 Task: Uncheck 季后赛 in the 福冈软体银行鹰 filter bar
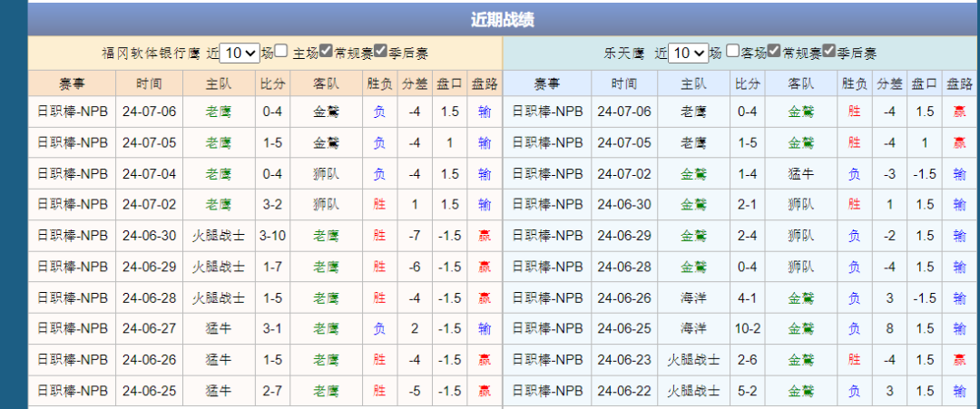[x=380, y=51]
